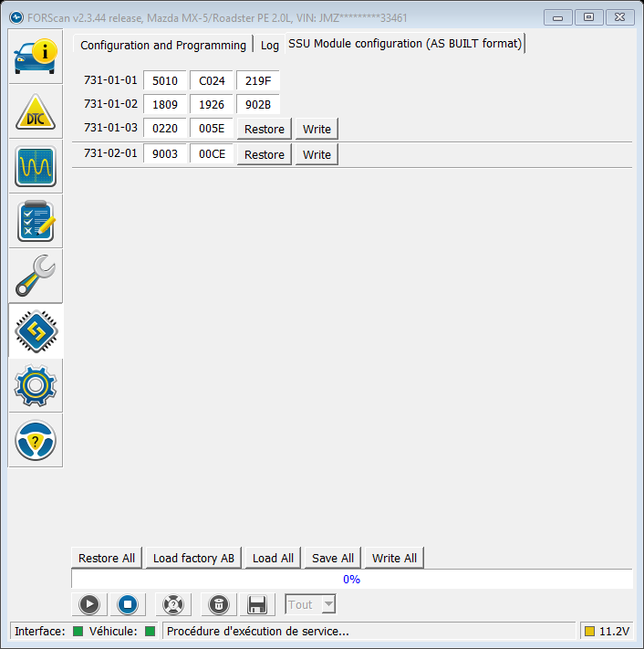The height and width of the screenshot is (649, 644).
Task: Select the chip configuration and programming section
Action: pos(36,330)
